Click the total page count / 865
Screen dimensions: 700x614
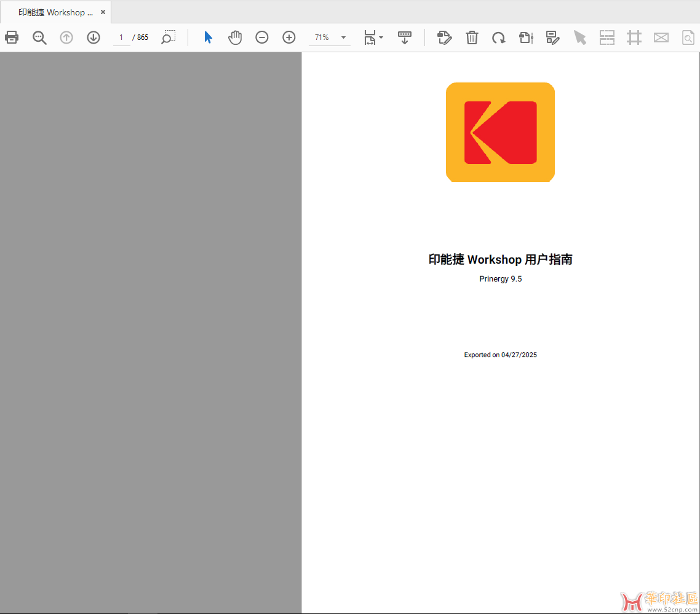tap(141, 37)
